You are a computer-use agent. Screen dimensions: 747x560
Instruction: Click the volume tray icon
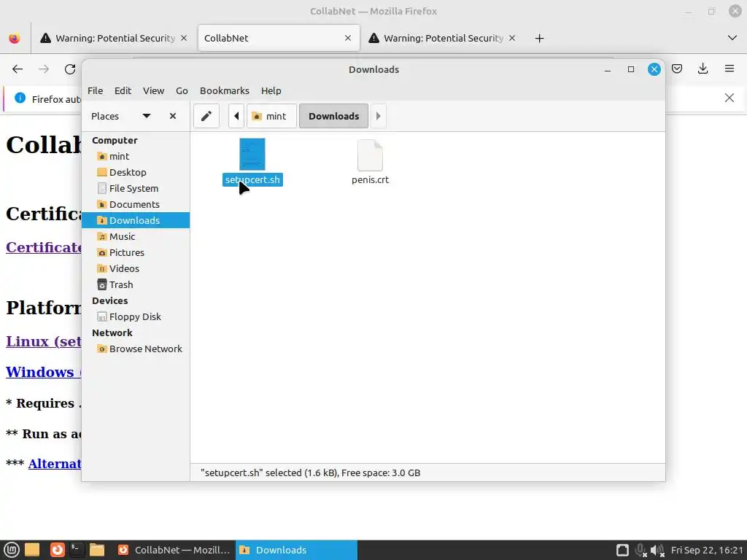click(657, 551)
